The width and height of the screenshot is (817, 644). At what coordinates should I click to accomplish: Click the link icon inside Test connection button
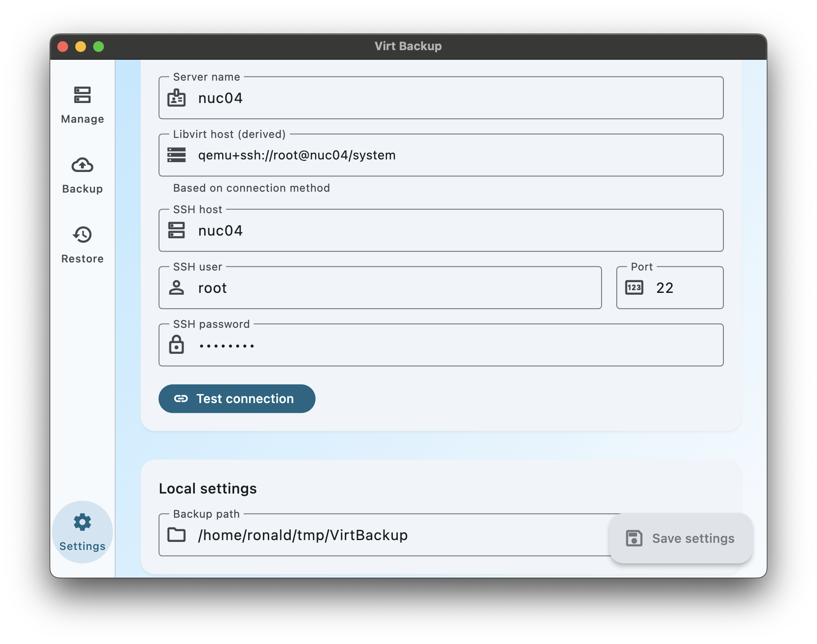181,398
